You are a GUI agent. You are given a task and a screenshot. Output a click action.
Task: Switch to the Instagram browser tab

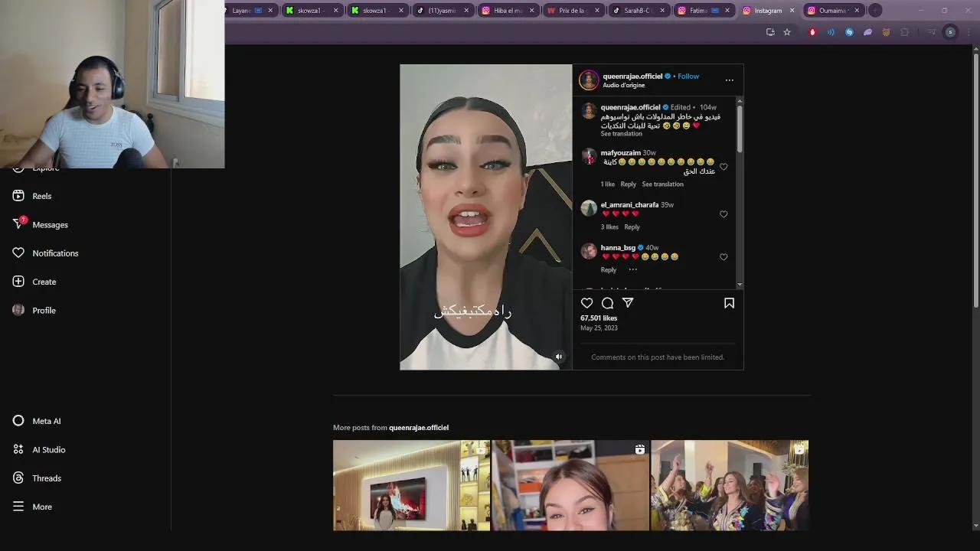pyautogui.click(x=768, y=10)
